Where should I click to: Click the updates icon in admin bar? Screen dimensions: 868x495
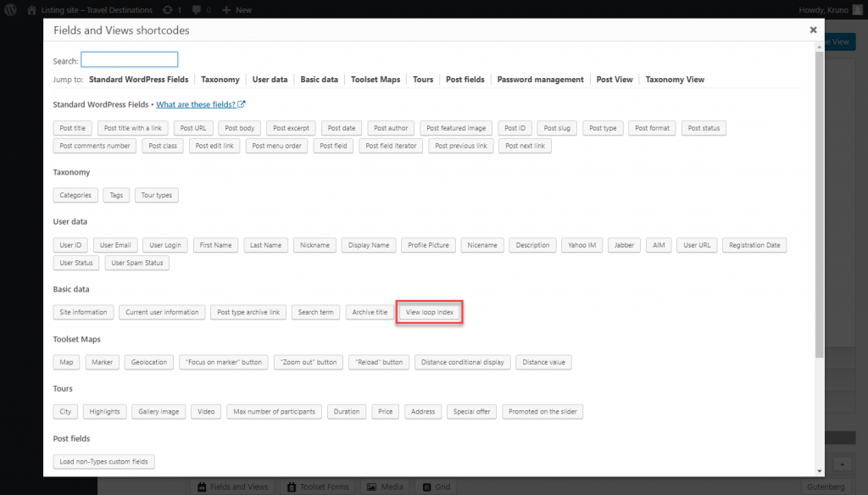pyautogui.click(x=168, y=10)
